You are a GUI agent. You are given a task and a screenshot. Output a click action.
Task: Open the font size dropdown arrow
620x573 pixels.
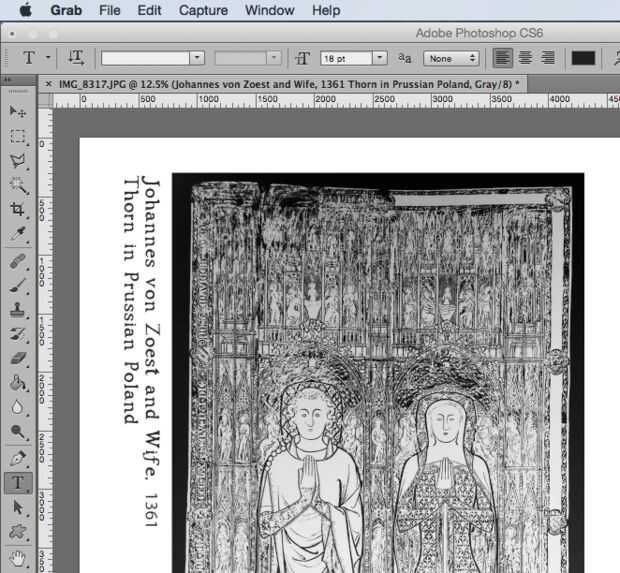(x=380, y=58)
